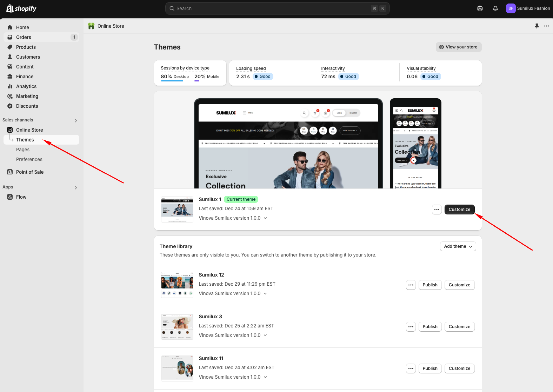Open Products menu item
Viewport: 553px width, 392px height.
[41, 47]
